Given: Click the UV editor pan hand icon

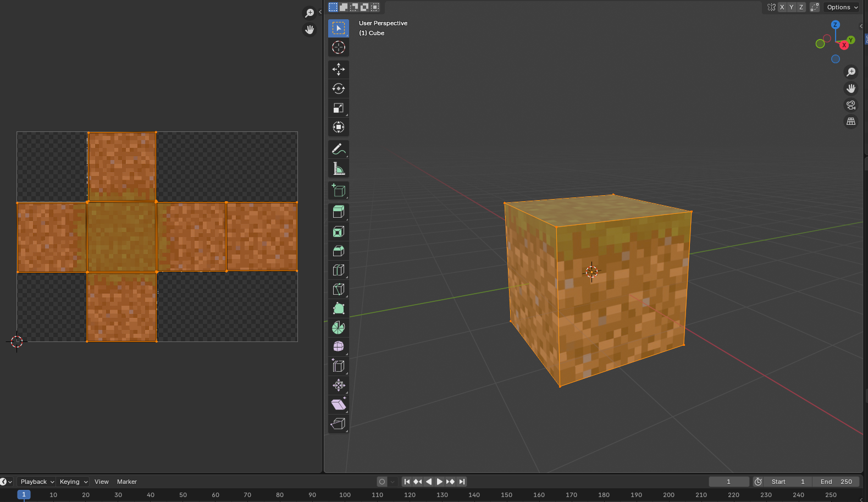Looking at the screenshot, I should tap(309, 29).
